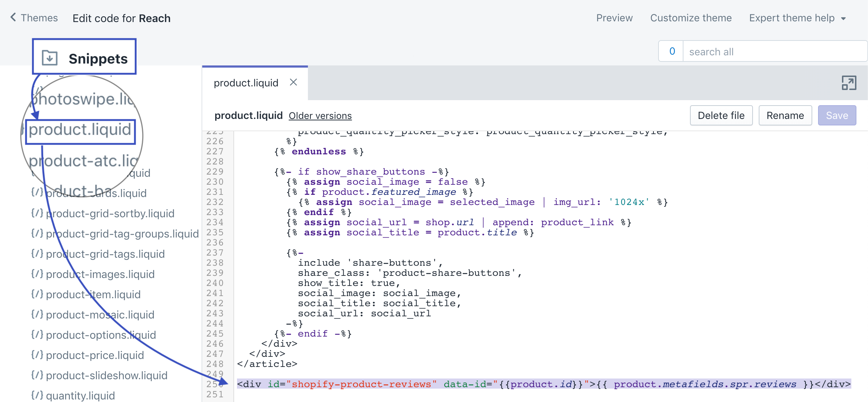Viewport: 868px width, 402px height.
Task: Click file icon beside product-item.liquid
Action: (x=37, y=294)
